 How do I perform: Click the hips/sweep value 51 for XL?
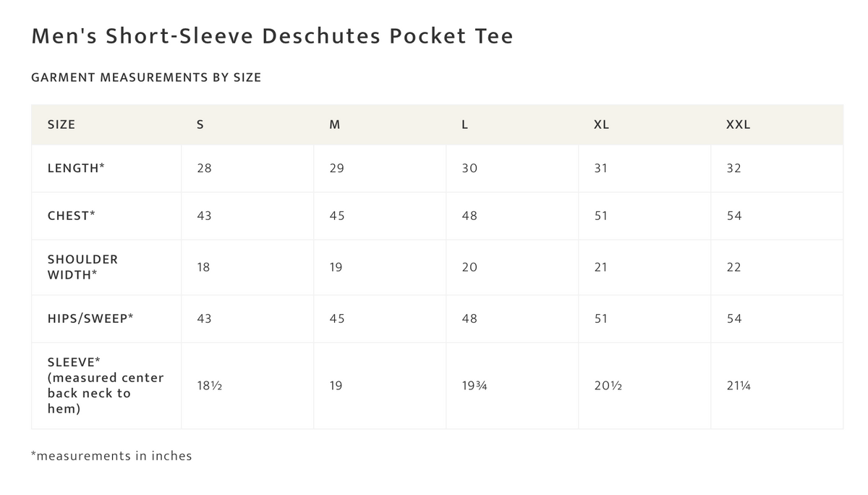pos(601,318)
